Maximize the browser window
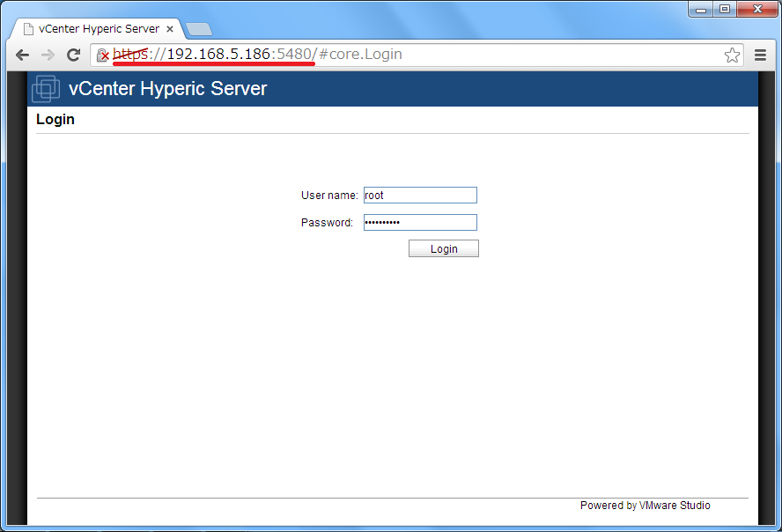This screenshot has width=782, height=532. (x=725, y=9)
